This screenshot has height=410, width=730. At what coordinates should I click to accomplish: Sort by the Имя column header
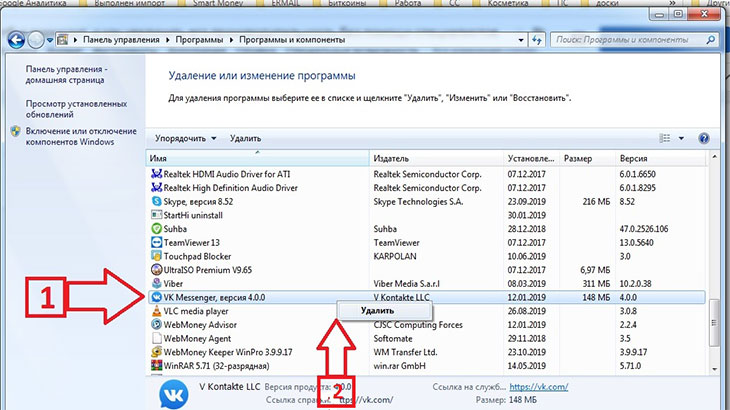[257, 158]
